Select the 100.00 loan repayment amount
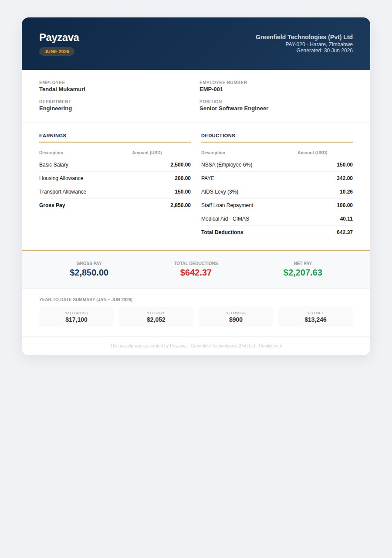The image size is (392, 558). click(x=345, y=205)
